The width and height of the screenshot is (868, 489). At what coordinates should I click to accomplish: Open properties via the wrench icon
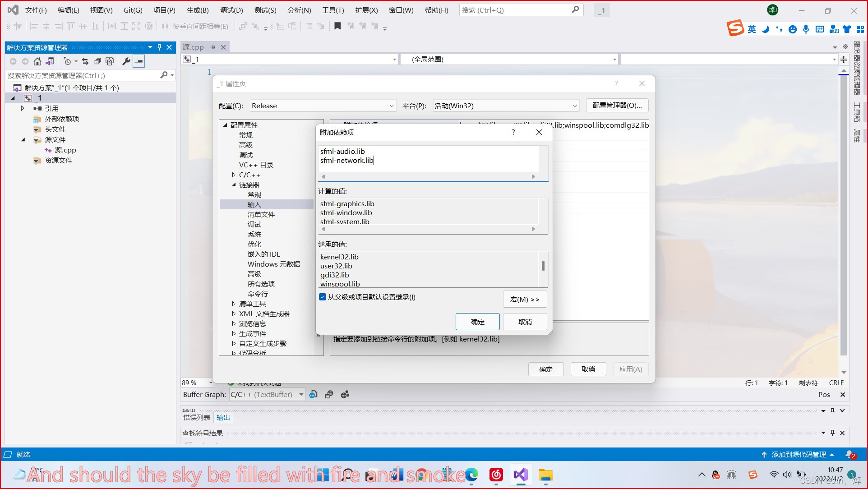pos(127,61)
